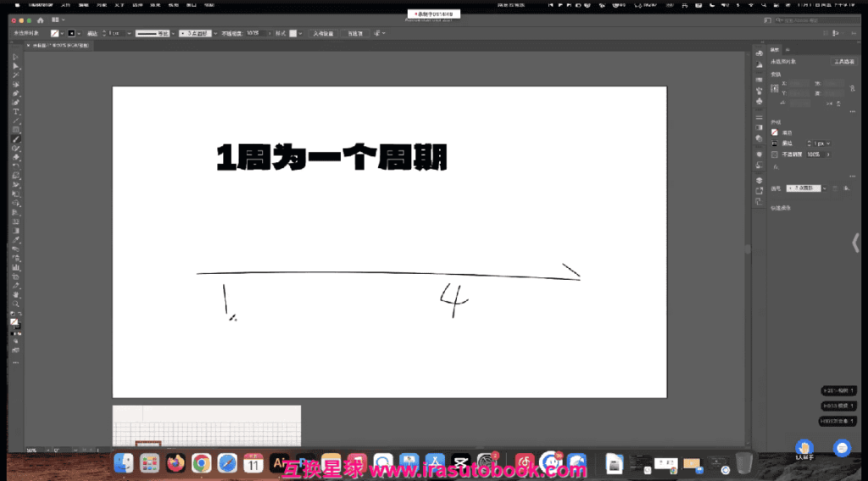
Task: Open more Appearance options in Properties
Action: tap(853, 176)
